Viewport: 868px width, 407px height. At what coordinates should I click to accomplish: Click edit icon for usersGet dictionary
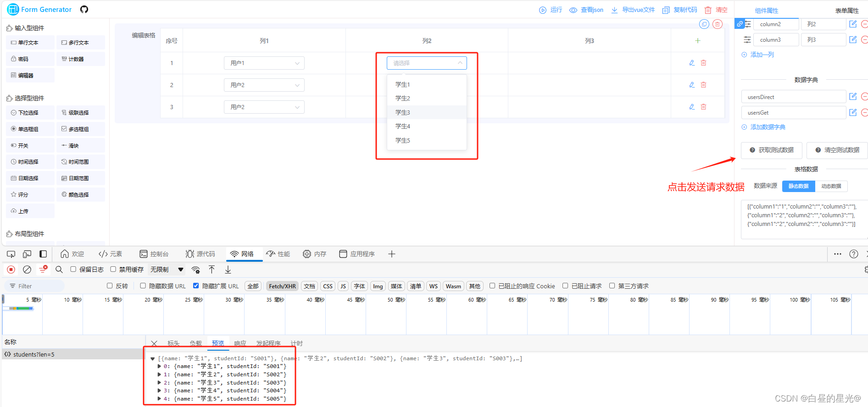pyautogui.click(x=853, y=112)
